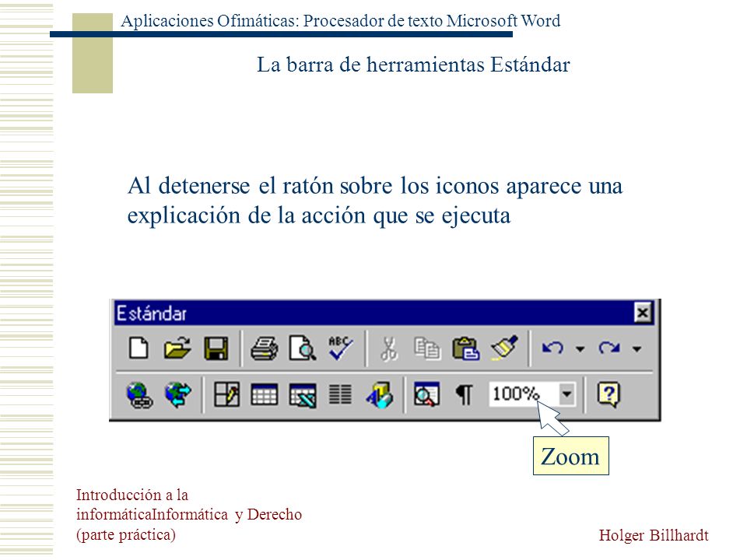Click the Estándar toolbar title bar

[384, 313]
